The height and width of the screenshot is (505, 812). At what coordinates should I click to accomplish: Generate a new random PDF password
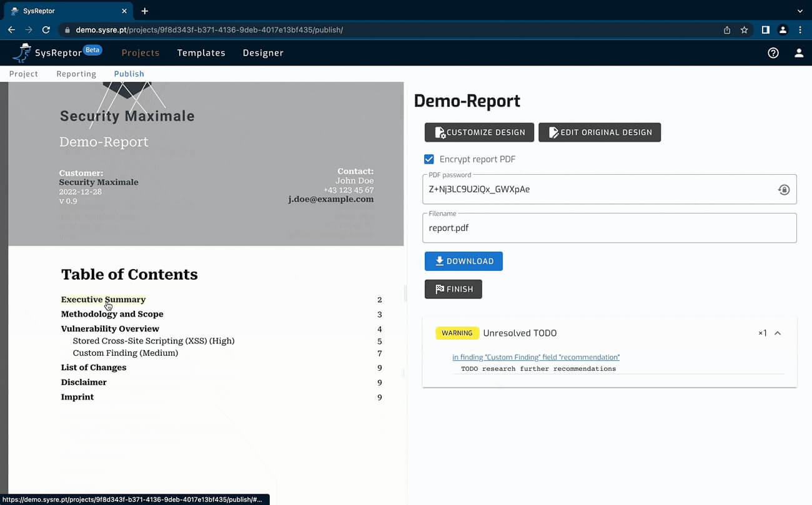[x=784, y=190]
